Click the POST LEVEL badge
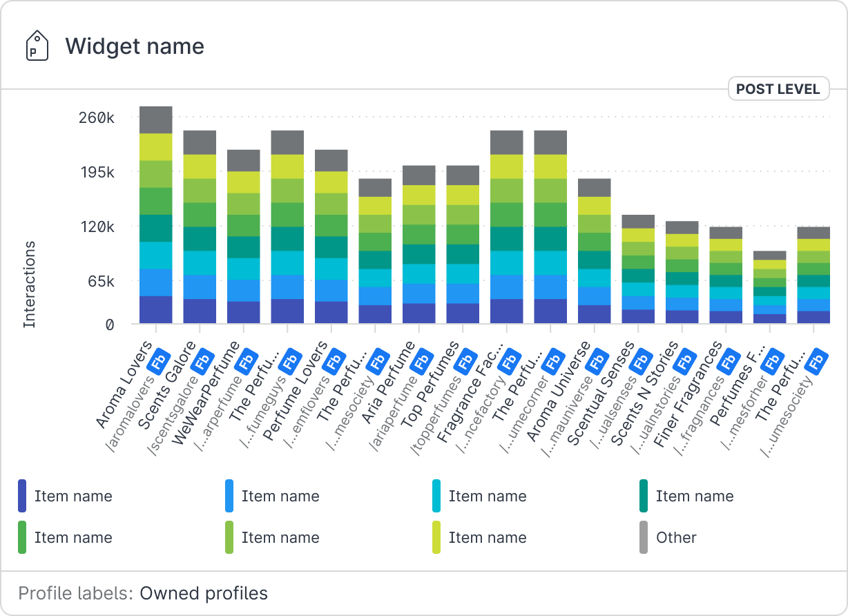 778,89
